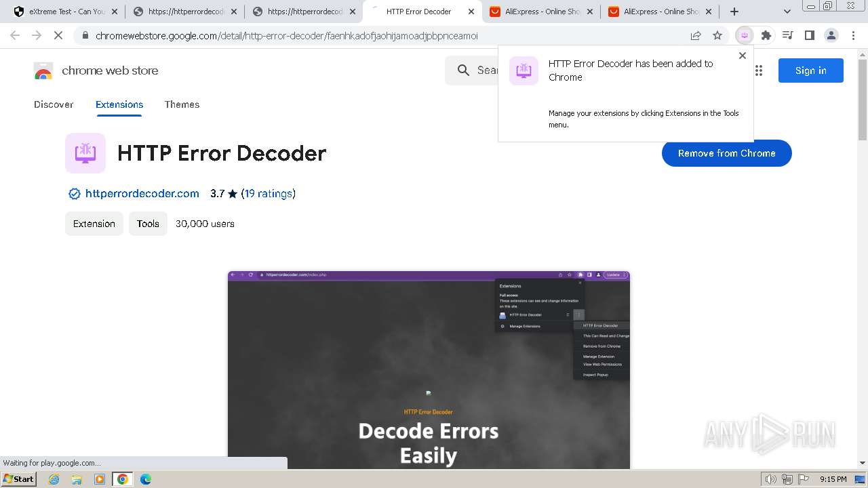Click Remove from Chrome button
Viewport: 868px width, 488px height.
(727, 153)
